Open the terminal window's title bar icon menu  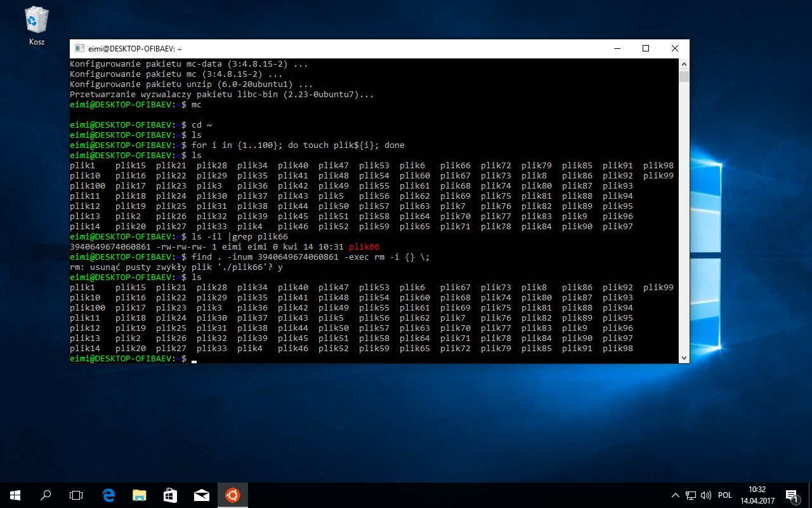(x=79, y=48)
